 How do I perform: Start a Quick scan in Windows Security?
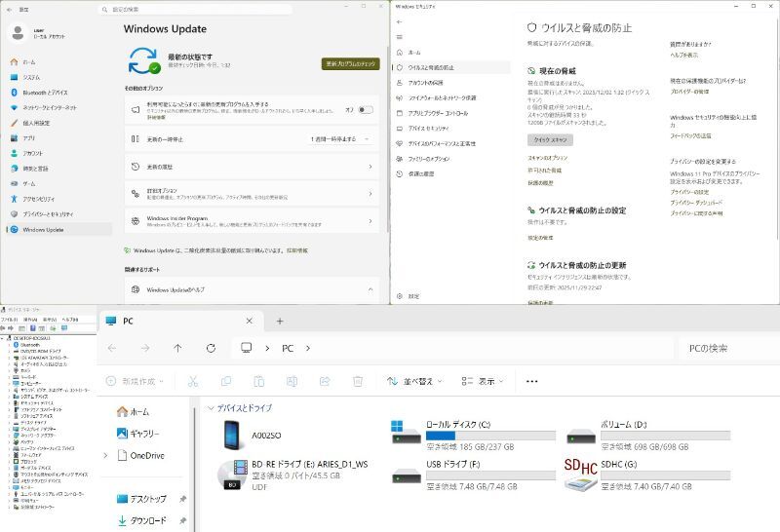tap(550, 140)
